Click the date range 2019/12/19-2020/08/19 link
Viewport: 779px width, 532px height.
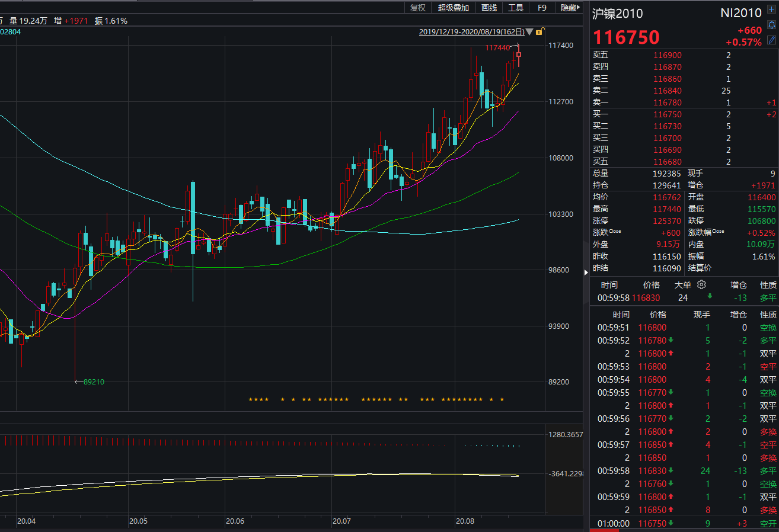[471, 32]
